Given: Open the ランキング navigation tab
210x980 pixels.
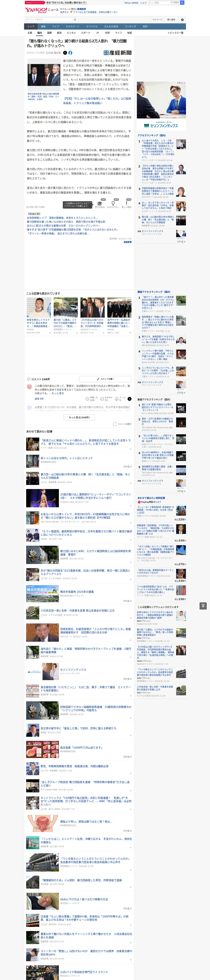Looking at the screenshot, I should point(130,27).
